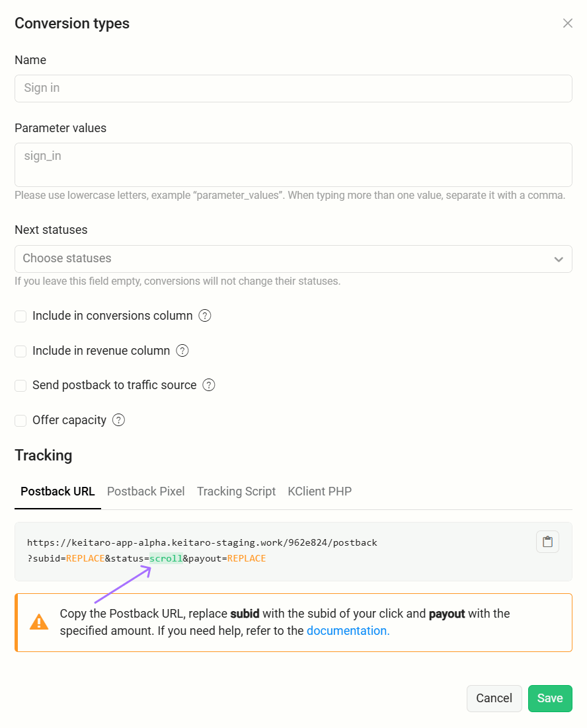The height and width of the screenshot is (728, 587).
Task: Open help for conversions column option
Action: click(x=205, y=316)
